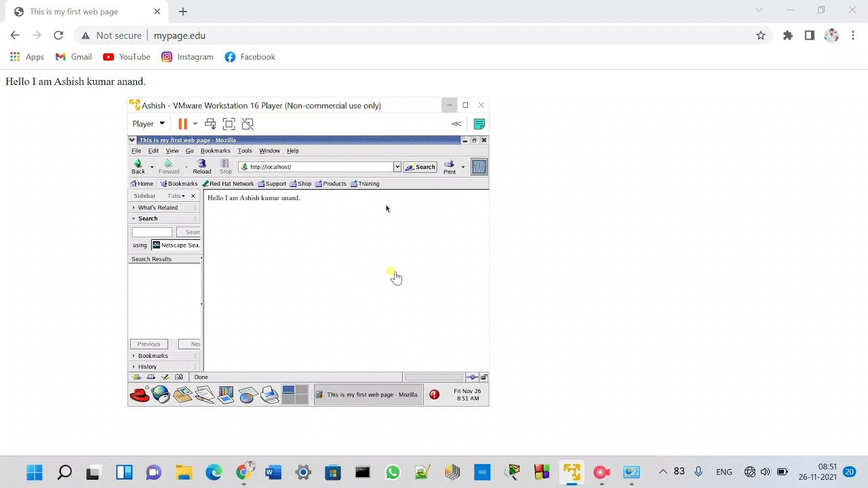
Task: Click Mozilla Composer icon in status bar
Action: pyautogui.click(x=165, y=377)
